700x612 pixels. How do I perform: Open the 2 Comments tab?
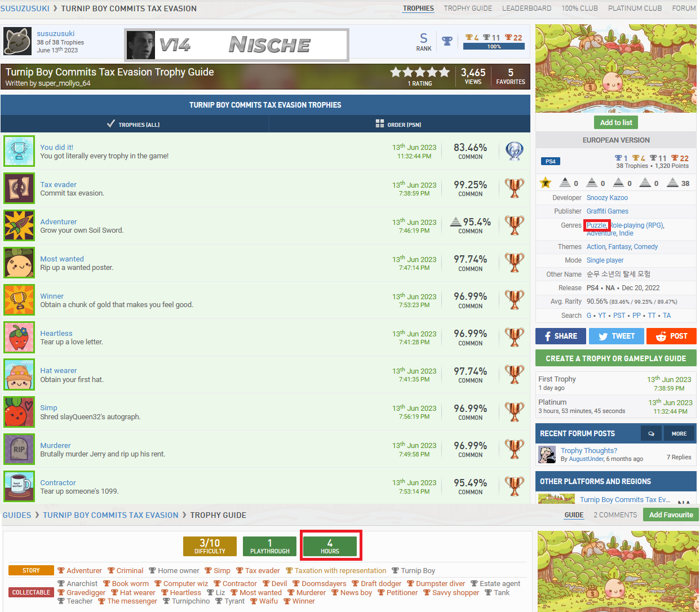tap(615, 515)
